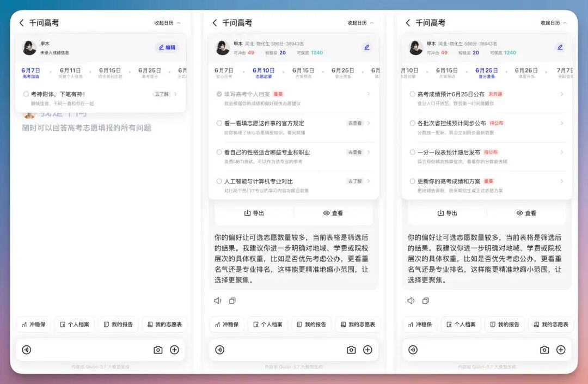588x384 pixels.
Task: Click 去了解 on 人工智能与计算机 row
Action: [x=355, y=181]
